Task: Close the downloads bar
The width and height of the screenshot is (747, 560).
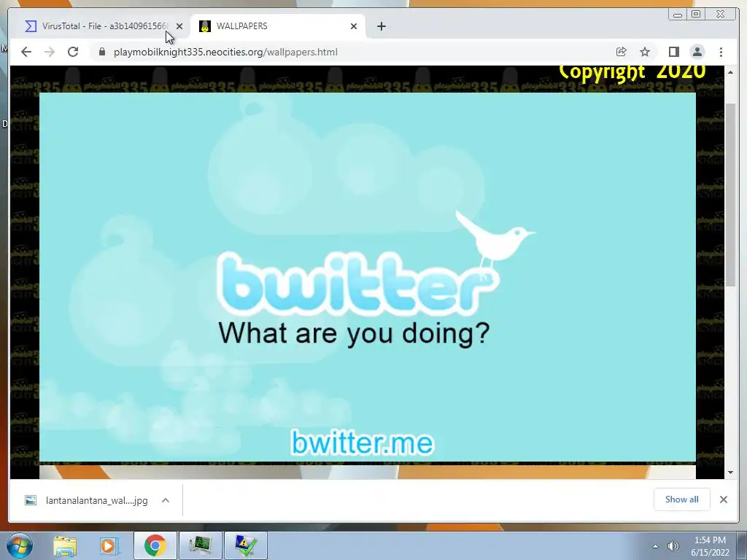Action: pyautogui.click(x=724, y=499)
